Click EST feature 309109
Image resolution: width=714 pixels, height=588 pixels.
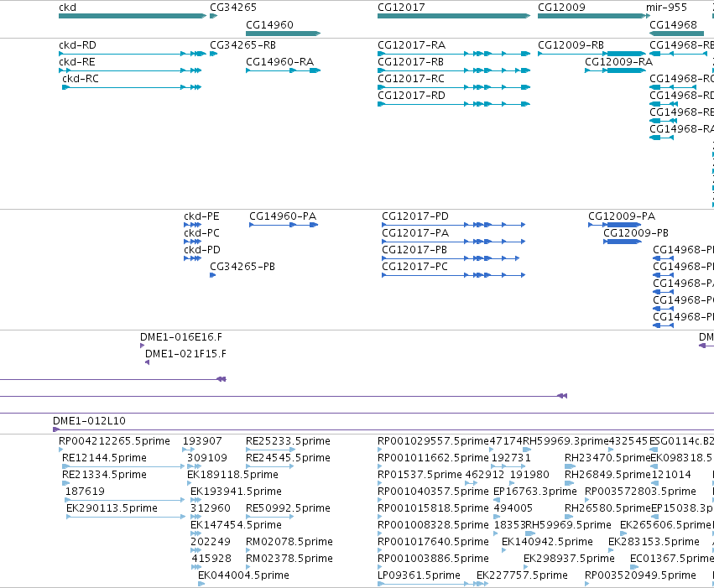[206, 458]
